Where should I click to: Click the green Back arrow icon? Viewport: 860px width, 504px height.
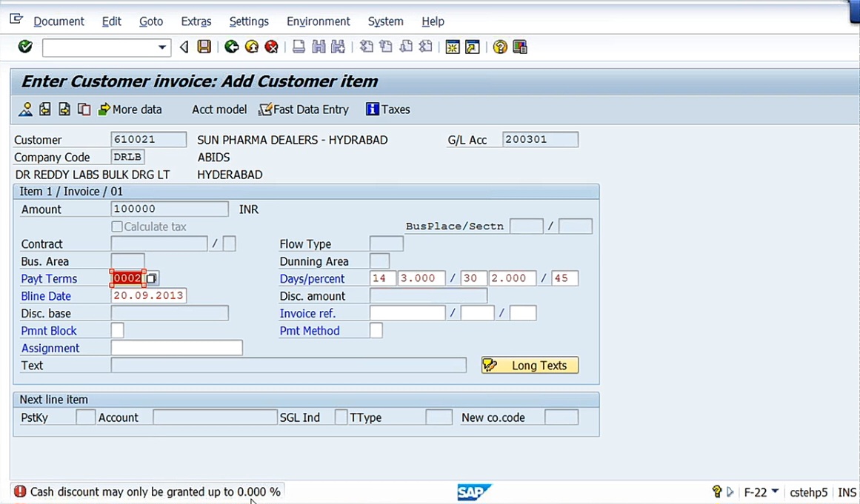(231, 47)
